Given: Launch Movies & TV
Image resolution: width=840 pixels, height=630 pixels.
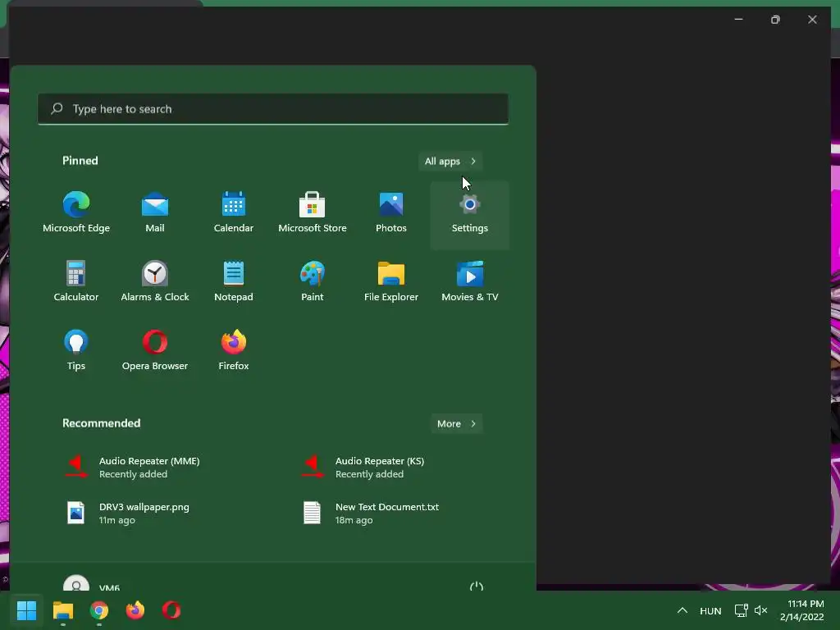Looking at the screenshot, I should point(470,282).
